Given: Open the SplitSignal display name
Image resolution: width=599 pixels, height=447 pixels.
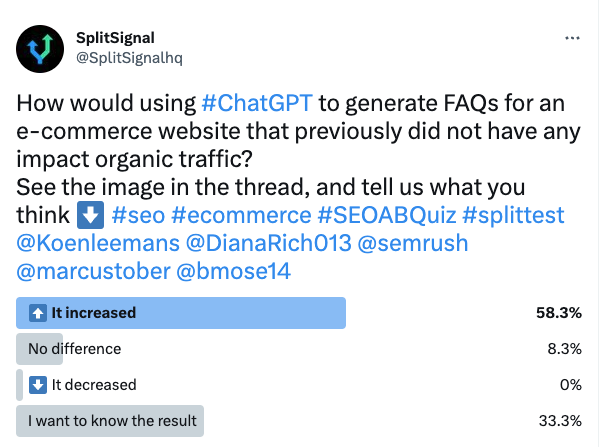Looking at the screenshot, I should 115,38.
